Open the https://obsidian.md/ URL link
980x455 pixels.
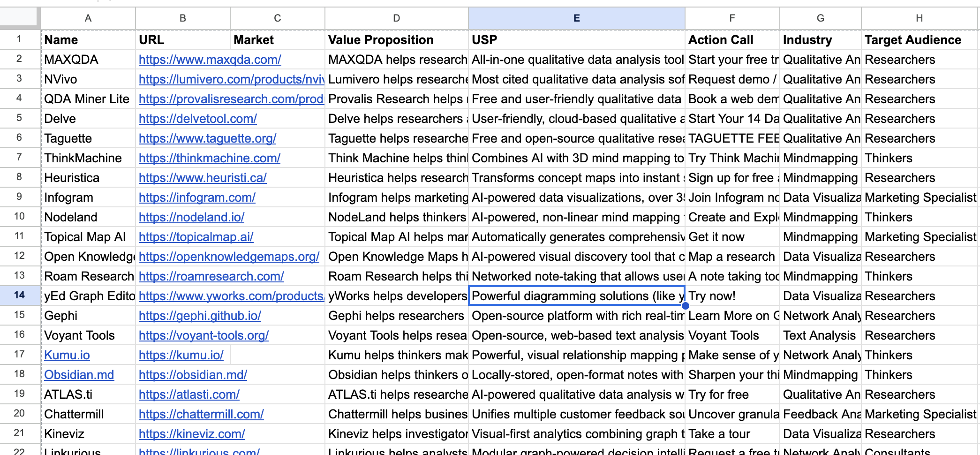click(193, 375)
